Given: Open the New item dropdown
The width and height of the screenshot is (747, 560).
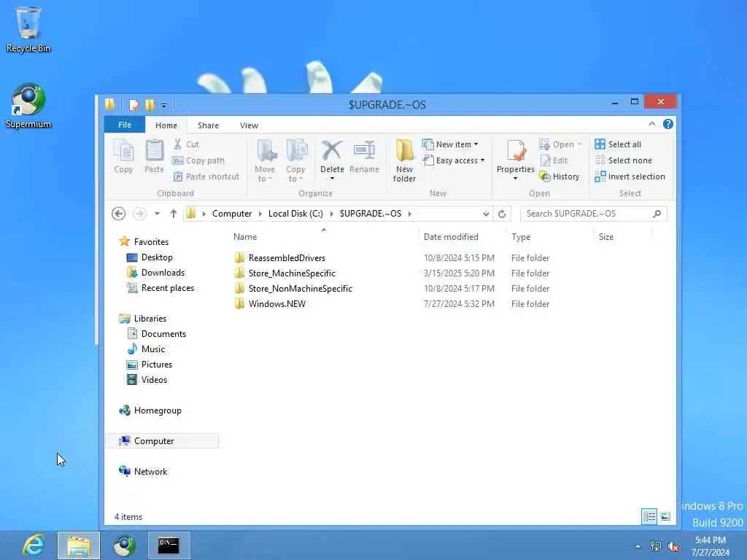Looking at the screenshot, I should click(450, 144).
